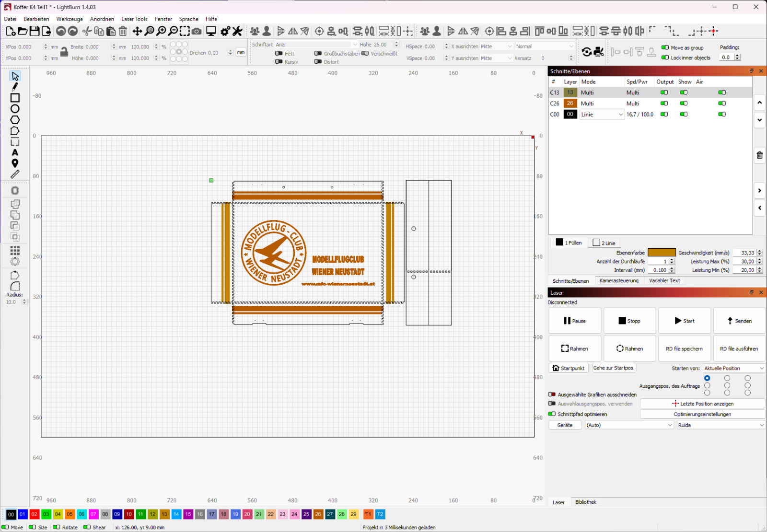Toggle Show for layer C26
Viewport: 767px width, 532px height.
point(684,104)
